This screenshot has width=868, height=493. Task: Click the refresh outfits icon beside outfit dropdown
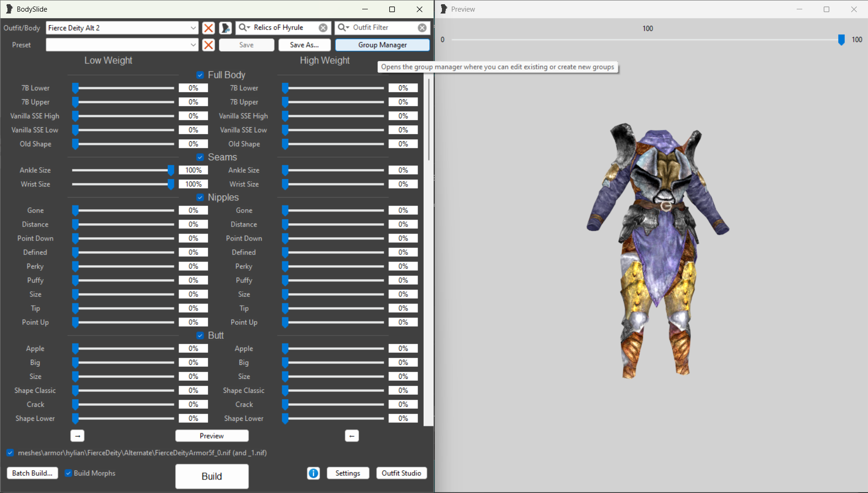(226, 28)
